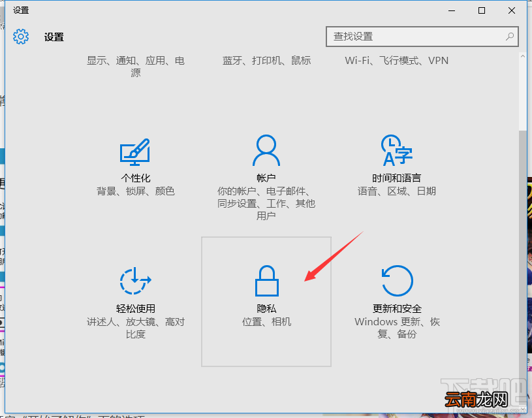Viewport: 532px width, 418px height.
Task: Focus the 查找设置 search field
Action: (422, 37)
